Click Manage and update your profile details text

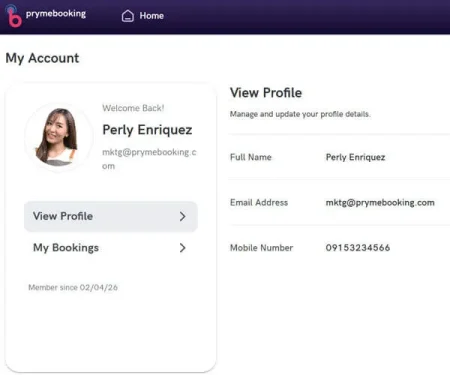(x=300, y=114)
